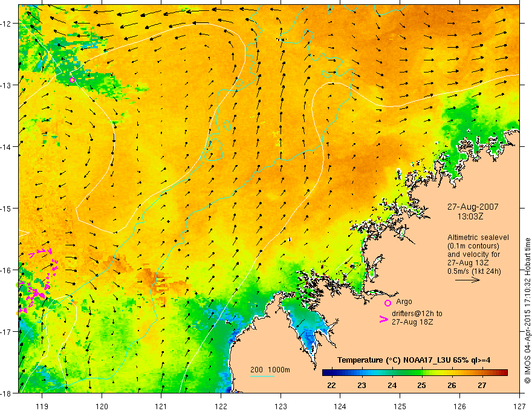532x411 pixels.
Task: Click the cyan 200 1000m isobath legend line
Action: tap(262, 376)
